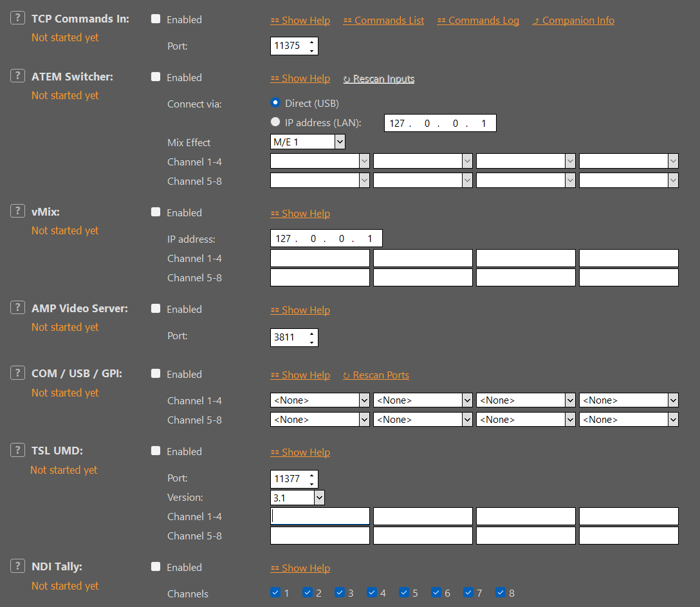Viewport: 700px width, 607px height.
Task: Open COM Channel 5-8 fourth <None> dropdown
Action: (629, 420)
